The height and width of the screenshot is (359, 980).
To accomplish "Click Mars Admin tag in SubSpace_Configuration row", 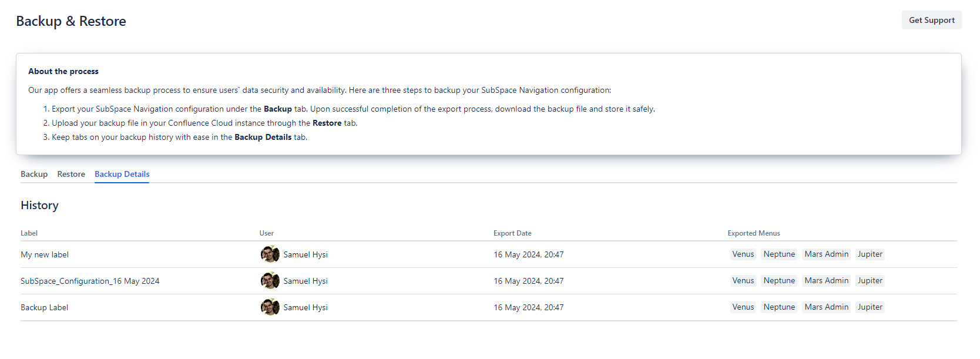I will point(826,281).
